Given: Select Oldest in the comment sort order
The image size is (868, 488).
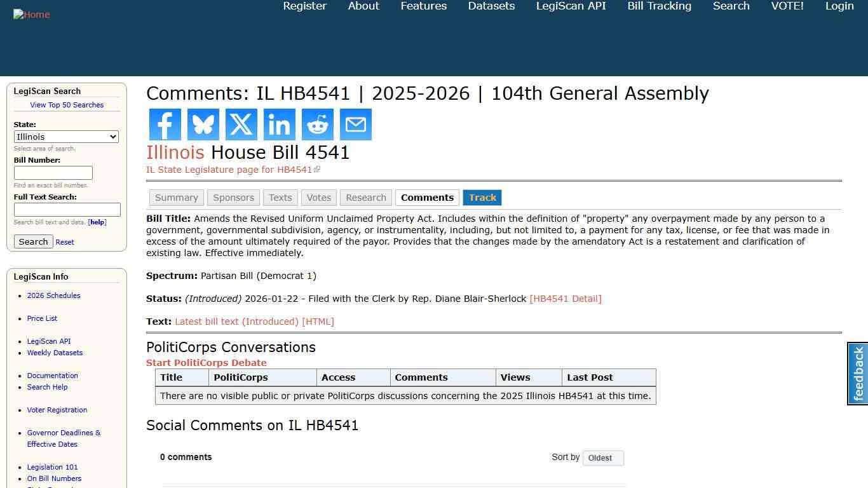Looking at the screenshot, I should pyautogui.click(x=602, y=458).
